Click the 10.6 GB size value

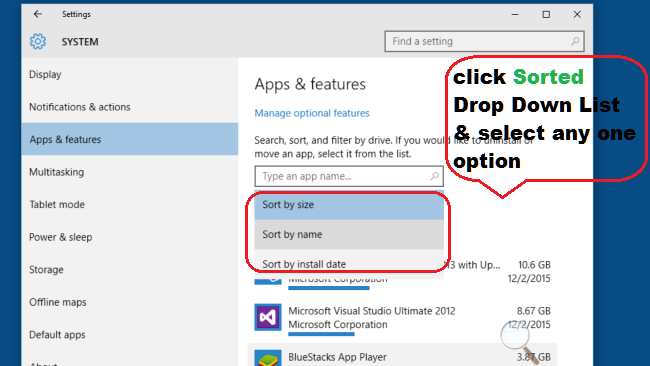[534, 264]
